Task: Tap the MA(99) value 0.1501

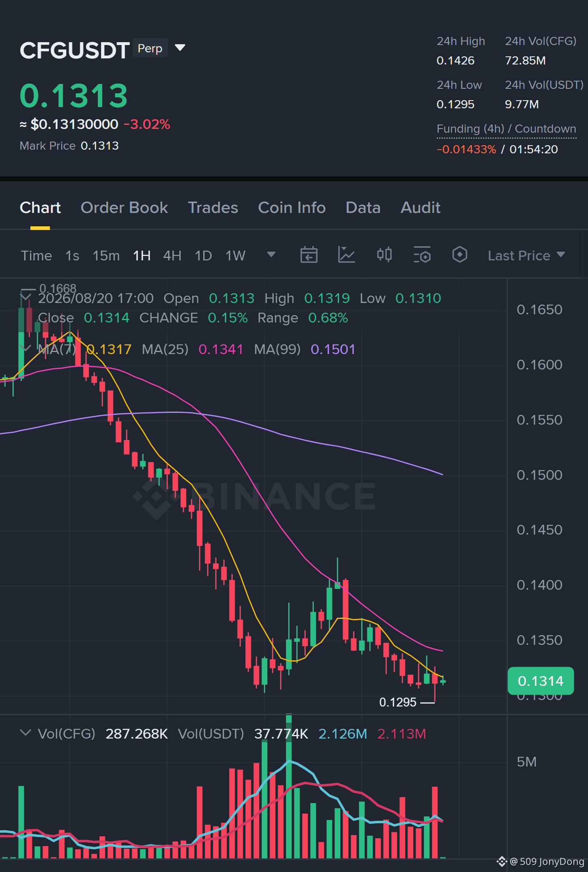Action: pos(333,349)
